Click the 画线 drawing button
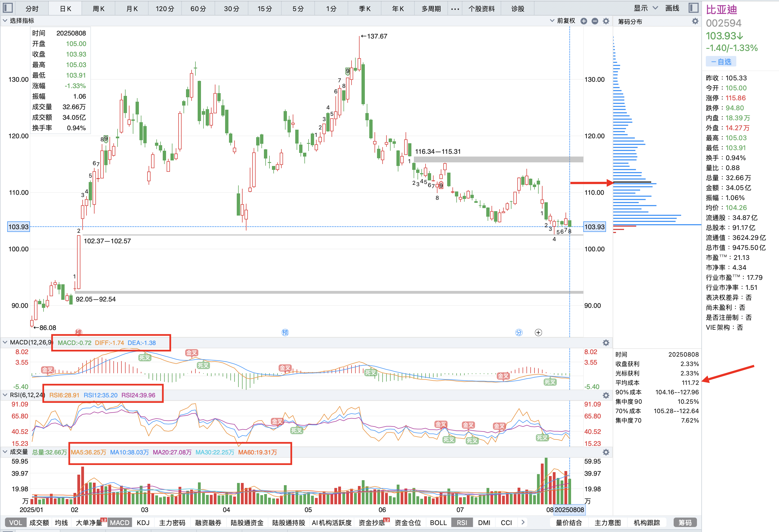 click(672, 8)
